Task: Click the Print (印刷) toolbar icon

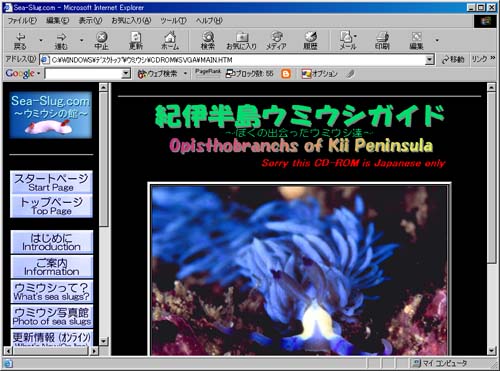Action: click(x=382, y=41)
